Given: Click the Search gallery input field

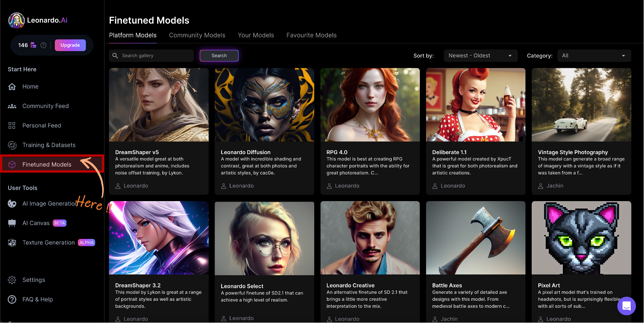Looking at the screenshot, I should tap(151, 56).
